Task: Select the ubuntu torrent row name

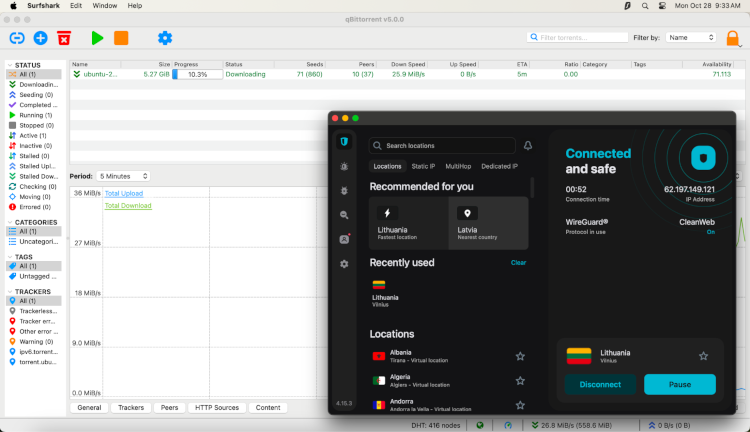Action: [100, 74]
